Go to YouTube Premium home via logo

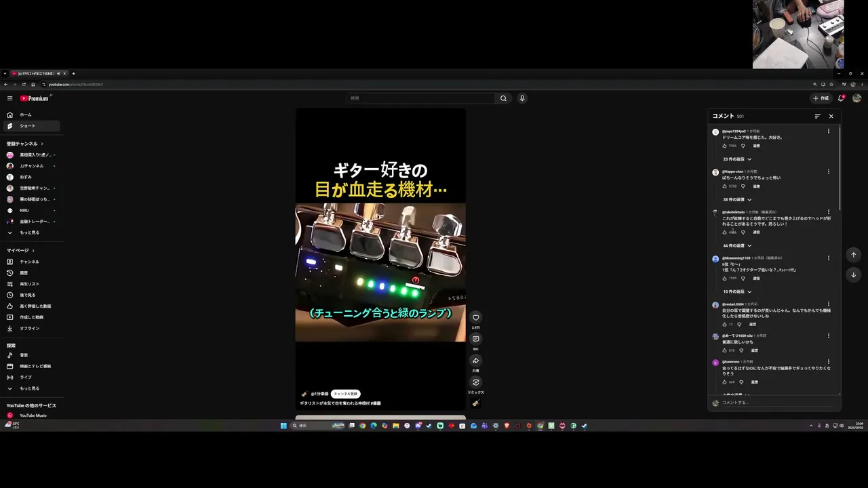coord(35,98)
